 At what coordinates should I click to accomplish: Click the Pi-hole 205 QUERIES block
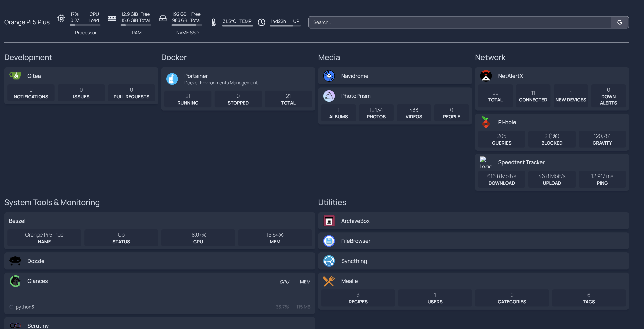(502, 139)
